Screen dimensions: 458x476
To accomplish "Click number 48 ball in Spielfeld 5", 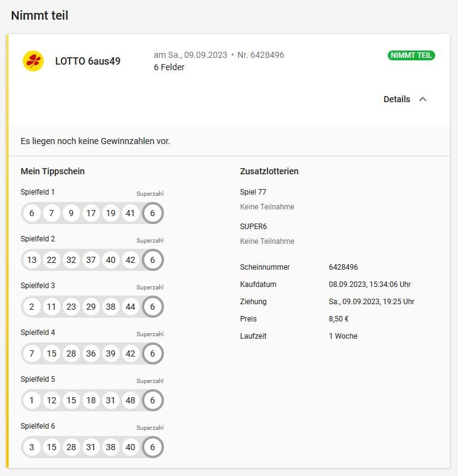I will [x=131, y=400].
